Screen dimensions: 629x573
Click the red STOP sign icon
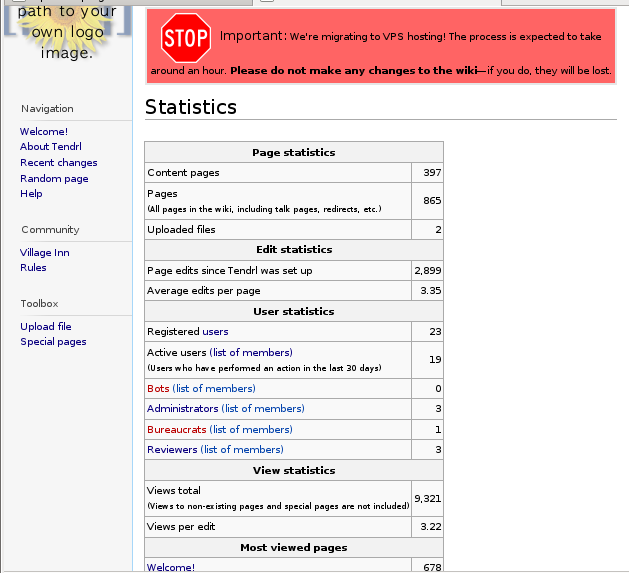pyautogui.click(x=185, y=39)
